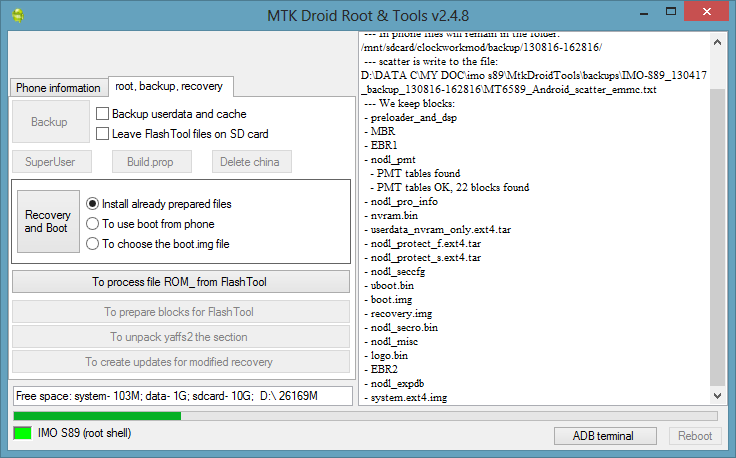This screenshot has height=458, width=736.
Task: Open the Build.prop button
Action: pyautogui.click(x=152, y=162)
